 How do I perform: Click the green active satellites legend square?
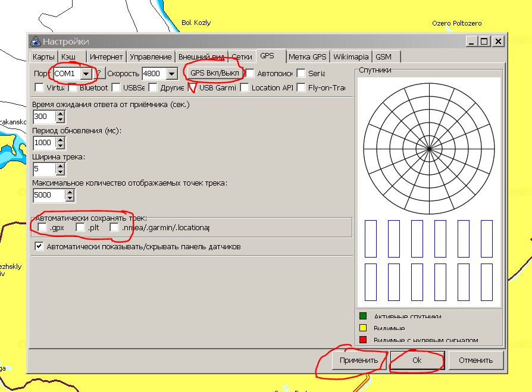coord(362,316)
